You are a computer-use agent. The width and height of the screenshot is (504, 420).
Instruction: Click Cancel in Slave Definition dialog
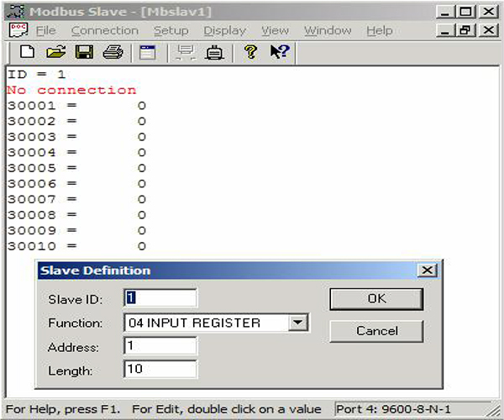pyautogui.click(x=376, y=331)
